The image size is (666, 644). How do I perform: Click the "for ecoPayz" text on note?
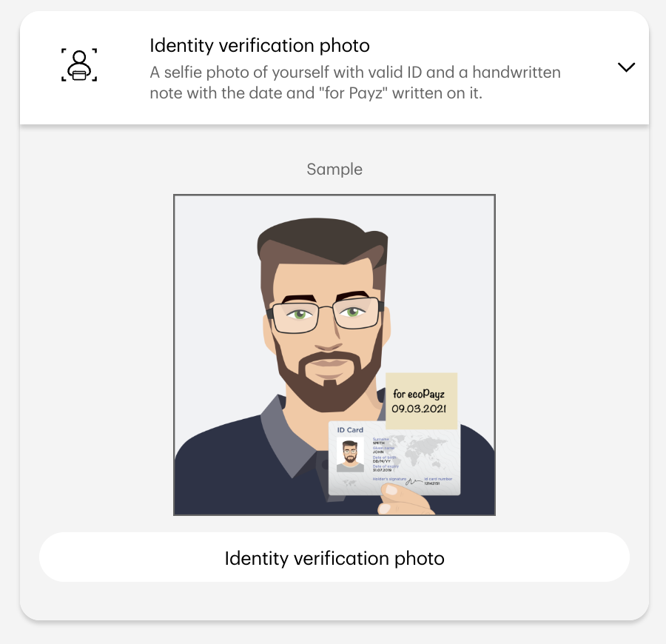pyautogui.click(x=419, y=394)
